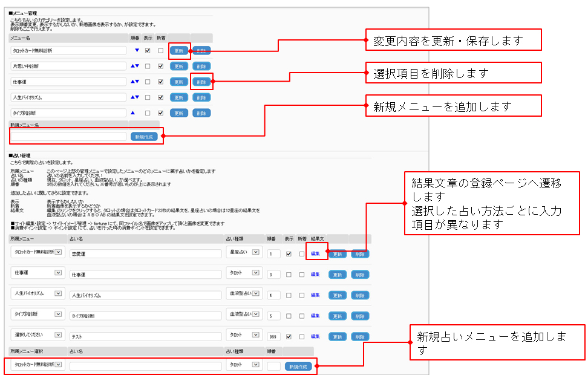Viewport: 588px width, 375px height.
Task: Click the empty 新規メニュー名 text field
Action: click(68, 137)
